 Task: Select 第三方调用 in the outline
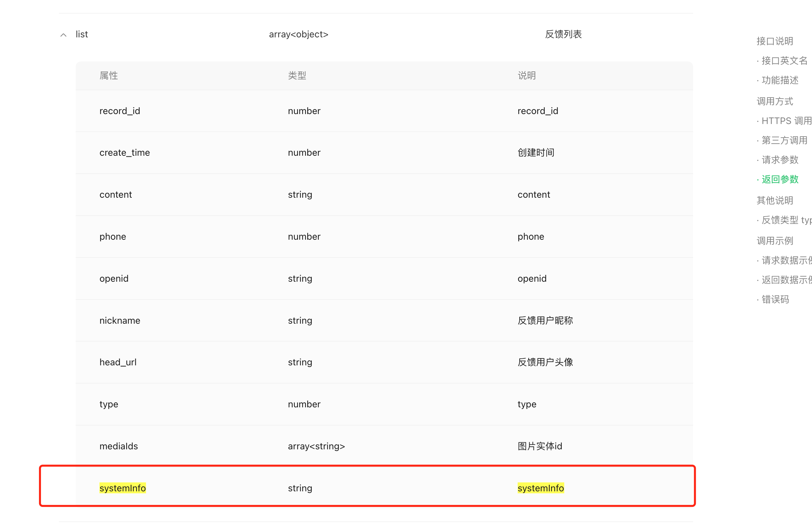pos(784,140)
